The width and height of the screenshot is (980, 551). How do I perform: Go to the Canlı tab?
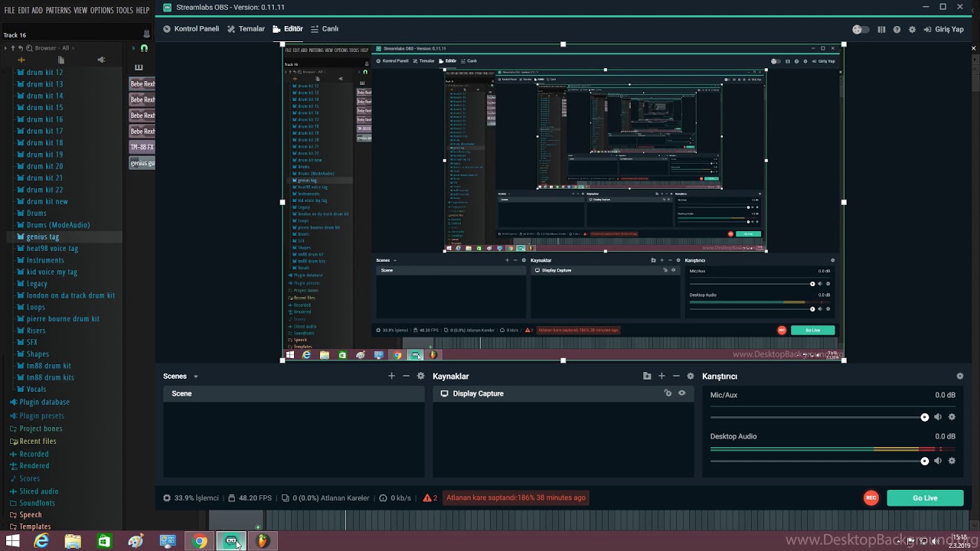tap(325, 29)
